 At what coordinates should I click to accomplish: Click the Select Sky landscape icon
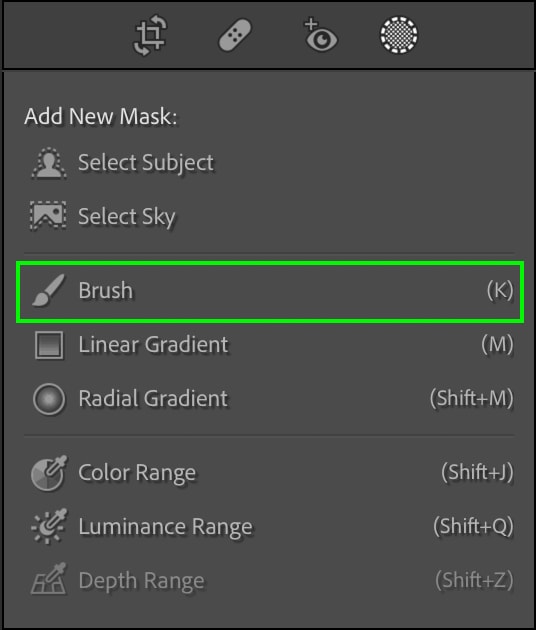pos(48,216)
